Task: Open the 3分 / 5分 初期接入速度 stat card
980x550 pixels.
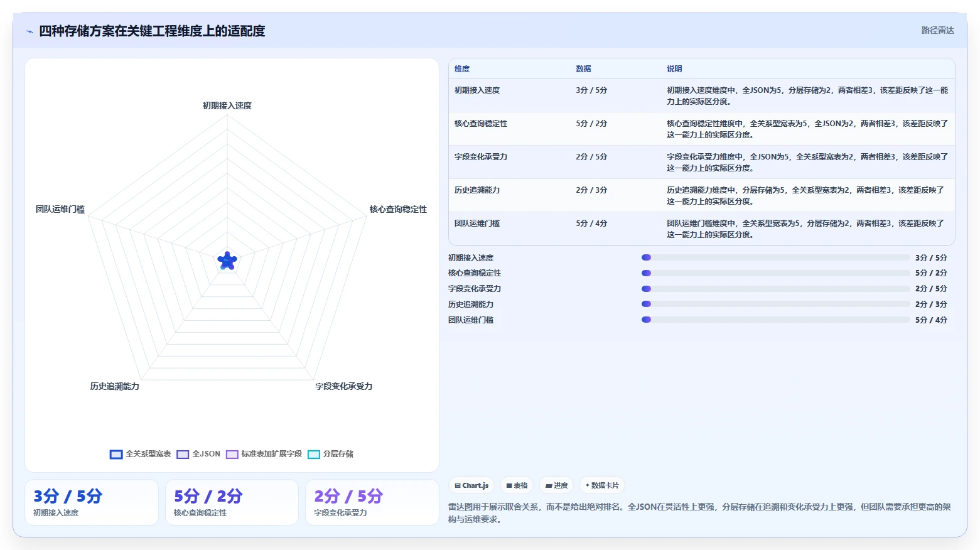Action: [x=92, y=502]
